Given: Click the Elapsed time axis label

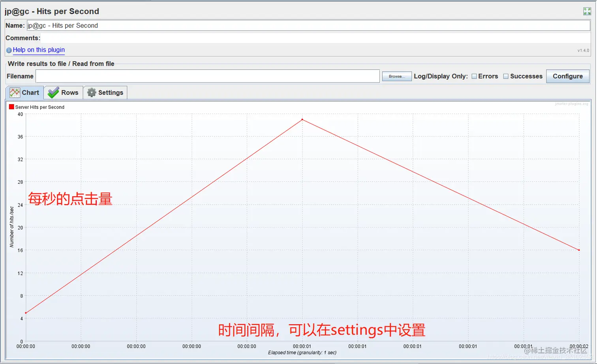Looking at the screenshot, I should pos(302,353).
